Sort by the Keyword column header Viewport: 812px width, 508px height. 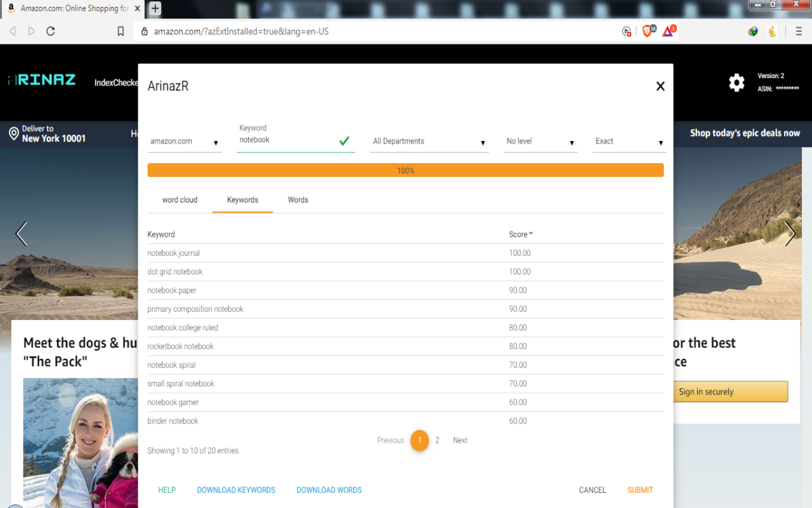click(x=161, y=234)
